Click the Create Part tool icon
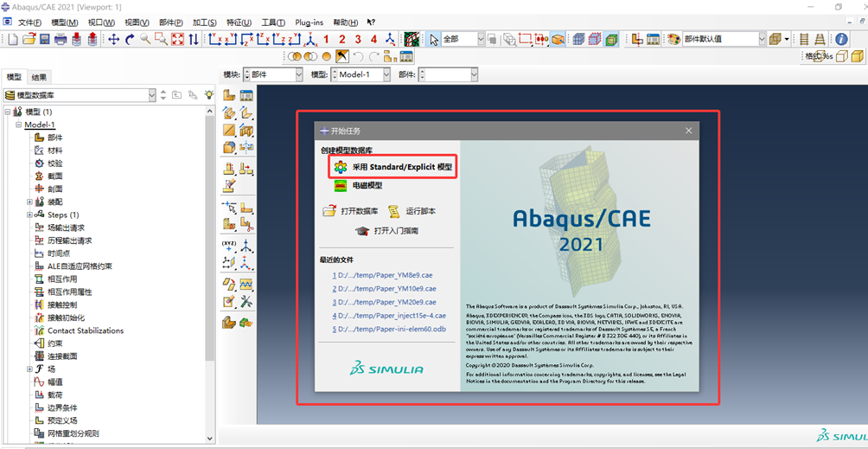This screenshot has width=868, height=449. click(229, 95)
